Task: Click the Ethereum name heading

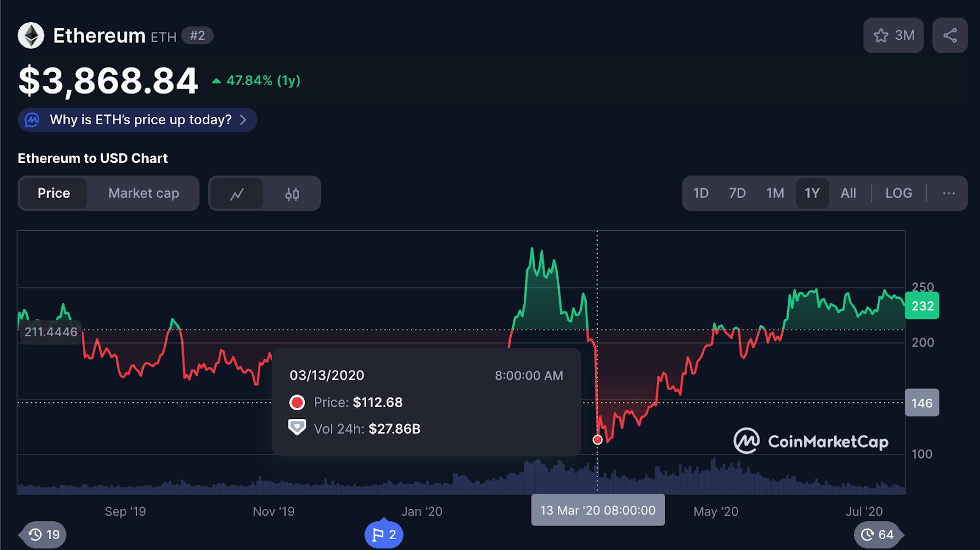Action: point(99,36)
